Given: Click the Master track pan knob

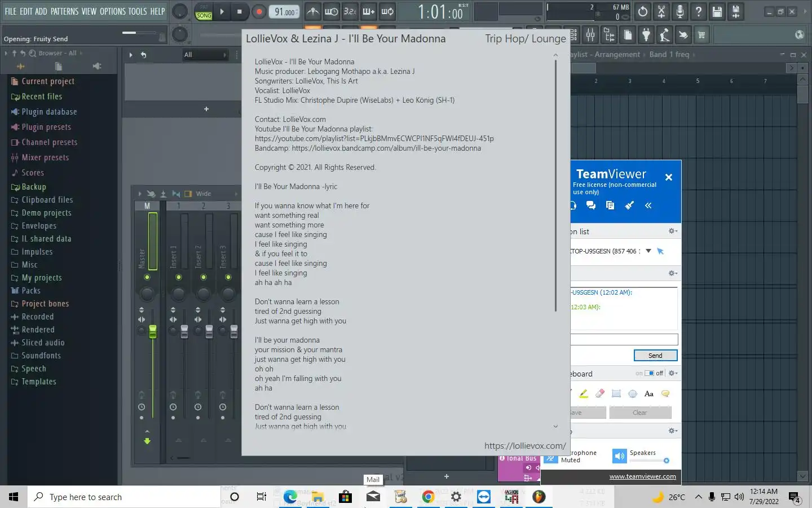Looking at the screenshot, I should coord(147,294).
